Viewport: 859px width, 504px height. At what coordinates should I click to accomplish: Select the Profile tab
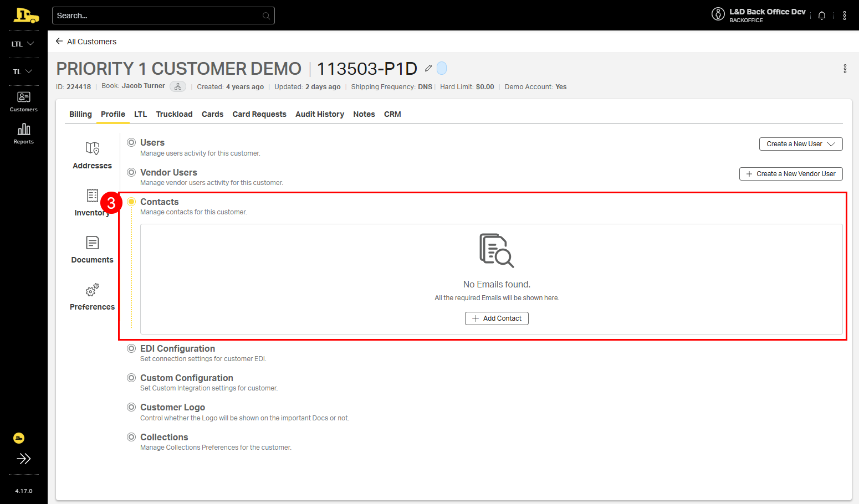tap(113, 114)
